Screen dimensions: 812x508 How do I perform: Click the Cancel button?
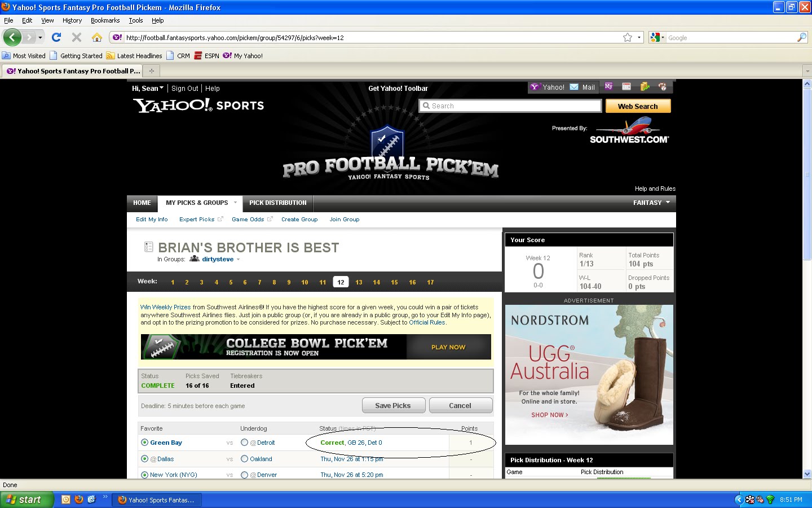pyautogui.click(x=460, y=405)
